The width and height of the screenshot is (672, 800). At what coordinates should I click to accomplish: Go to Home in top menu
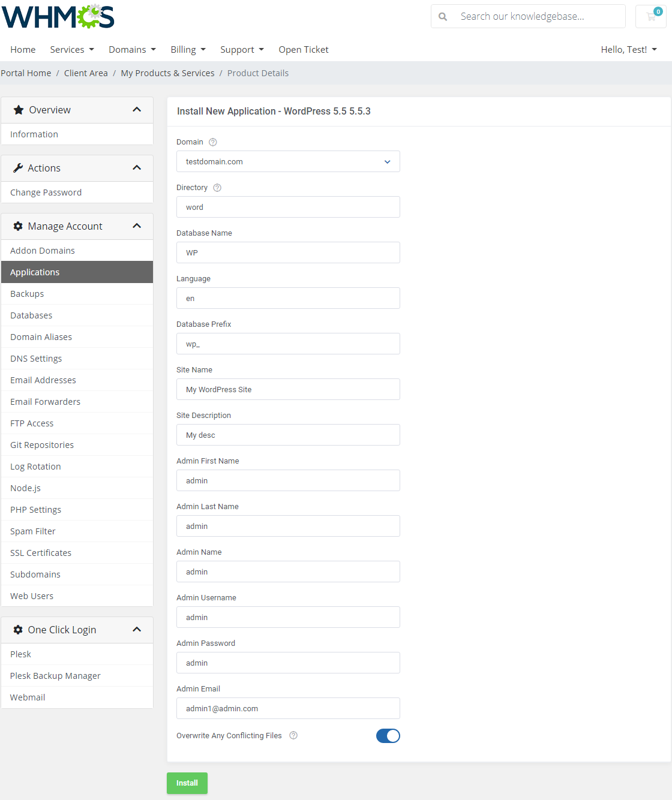(23, 50)
